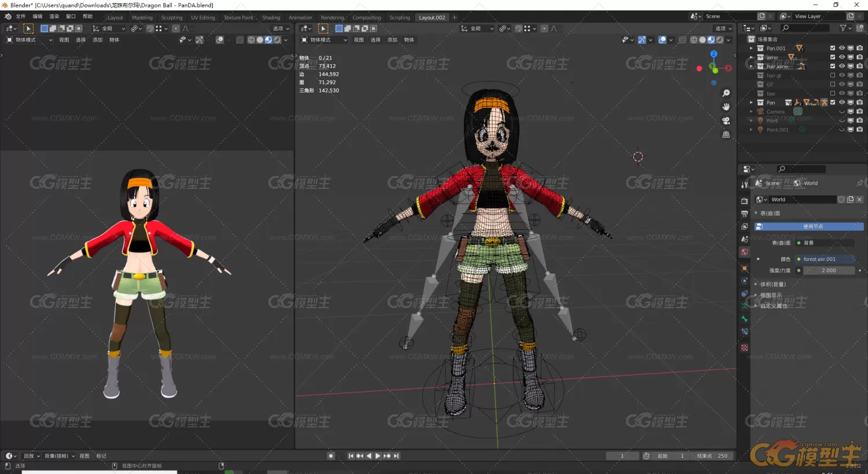Expand the Point.001 light row
The image size is (868, 474).
tap(752, 130)
